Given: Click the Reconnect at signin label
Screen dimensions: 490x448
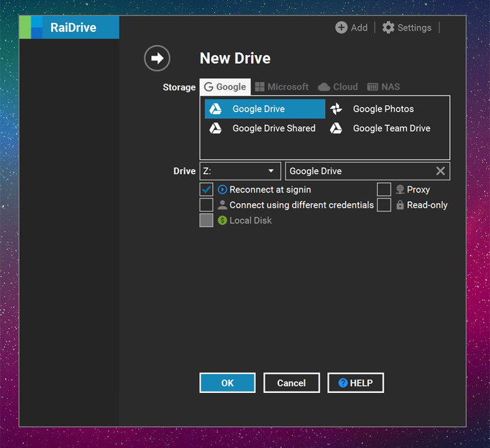Looking at the screenshot, I should (x=270, y=190).
